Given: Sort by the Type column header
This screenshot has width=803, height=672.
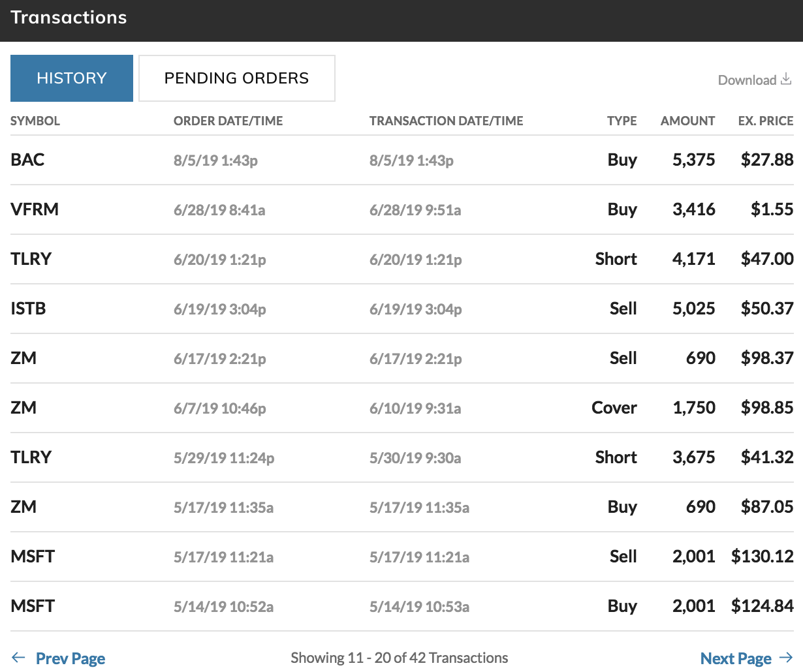Looking at the screenshot, I should pos(622,121).
